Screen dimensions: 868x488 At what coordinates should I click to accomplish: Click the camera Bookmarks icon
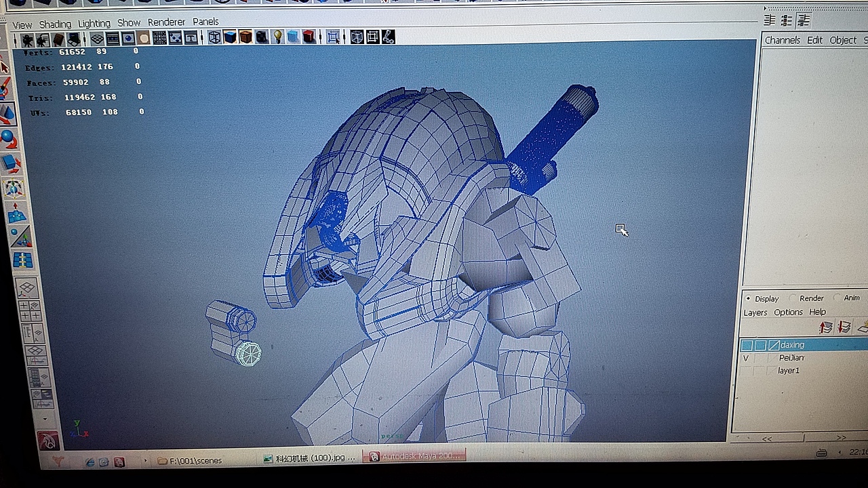click(x=58, y=39)
